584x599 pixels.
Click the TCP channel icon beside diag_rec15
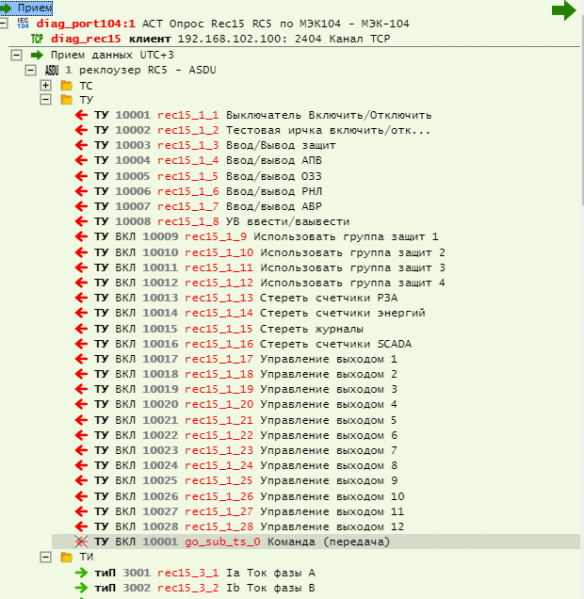(x=37, y=39)
